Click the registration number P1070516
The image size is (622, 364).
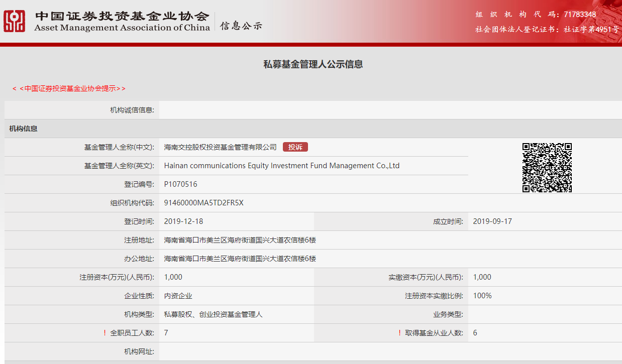point(180,184)
